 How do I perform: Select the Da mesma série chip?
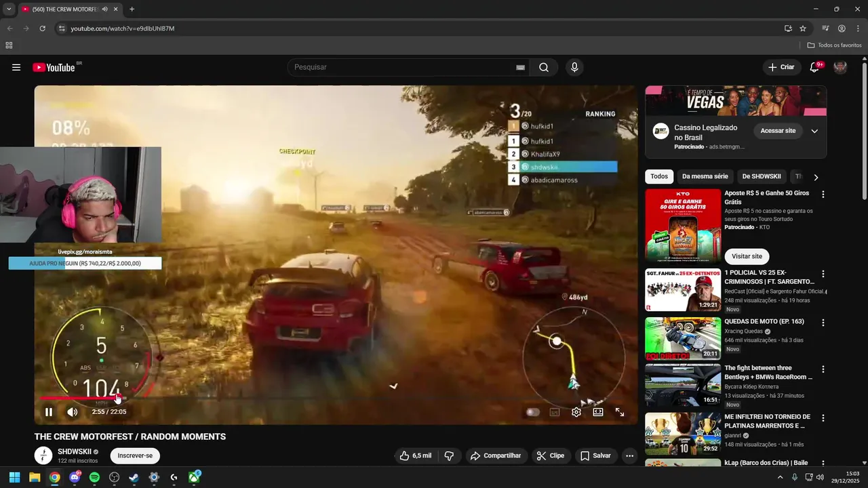click(x=705, y=176)
